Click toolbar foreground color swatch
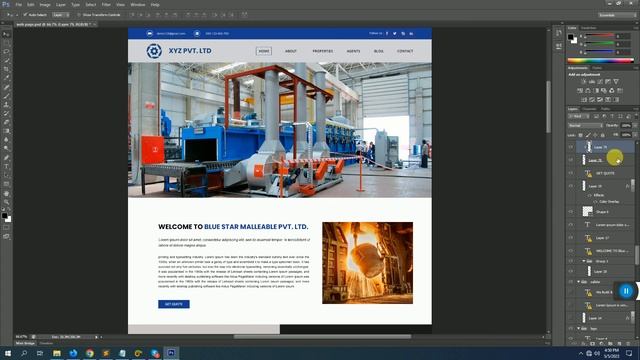The width and height of the screenshot is (640, 360). (x=4, y=216)
